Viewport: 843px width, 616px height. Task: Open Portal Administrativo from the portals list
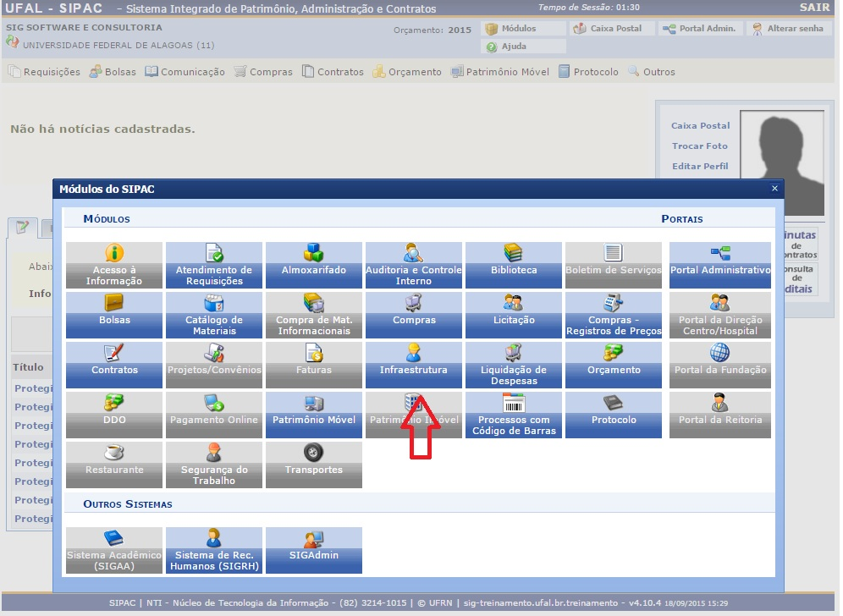click(720, 265)
